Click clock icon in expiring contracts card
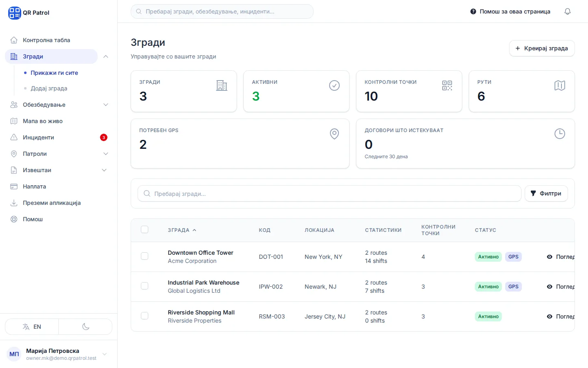Image resolution: width=588 pixels, height=368 pixels. click(x=560, y=134)
